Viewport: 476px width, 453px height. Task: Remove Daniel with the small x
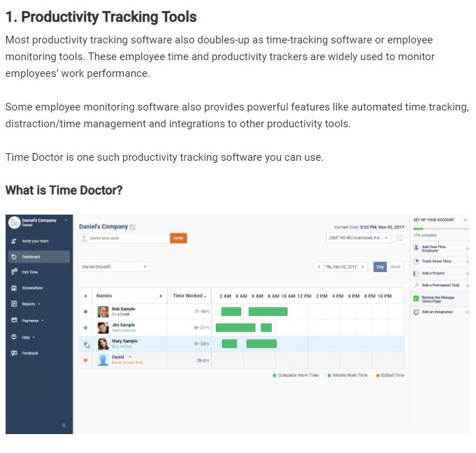pyautogui.click(x=130, y=357)
